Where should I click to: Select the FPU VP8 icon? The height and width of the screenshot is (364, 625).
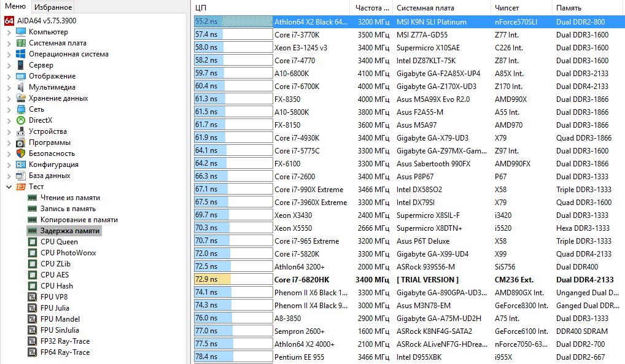click(33, 297)
